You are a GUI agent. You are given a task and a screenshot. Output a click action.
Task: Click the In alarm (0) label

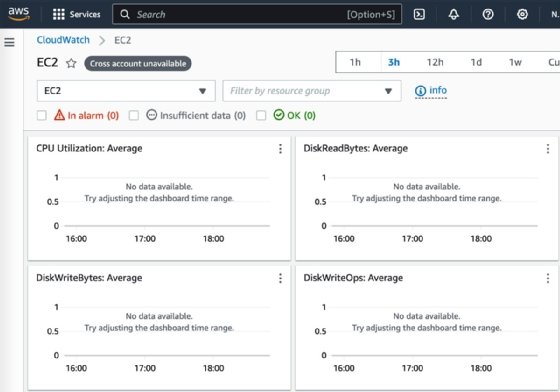[93, 115]
